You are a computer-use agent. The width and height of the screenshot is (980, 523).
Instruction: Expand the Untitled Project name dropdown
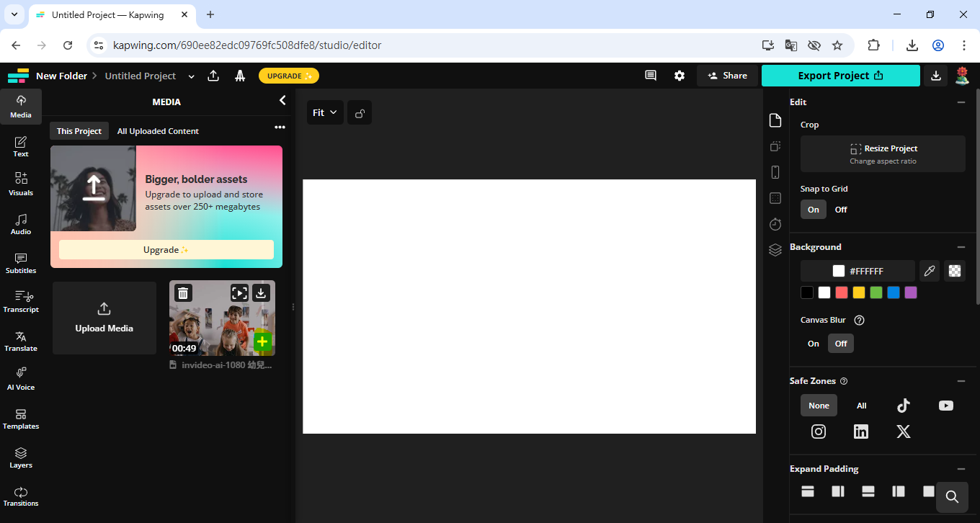pos(191,76)
